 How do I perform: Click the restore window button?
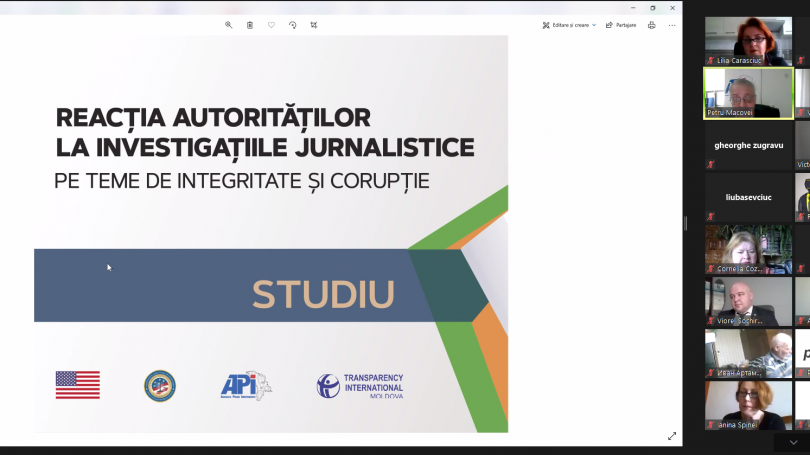pos(652,8)
